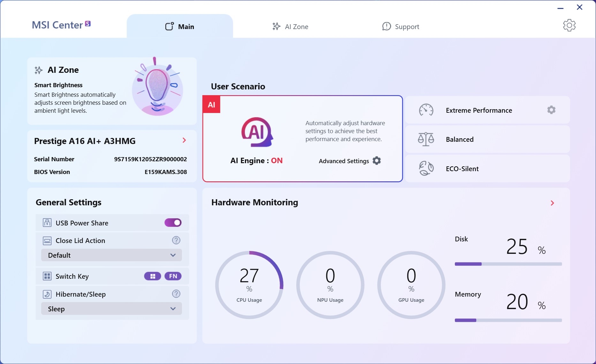596x364 pixels.
Task: Click the MSI Center logo
Action: [61, 25]
